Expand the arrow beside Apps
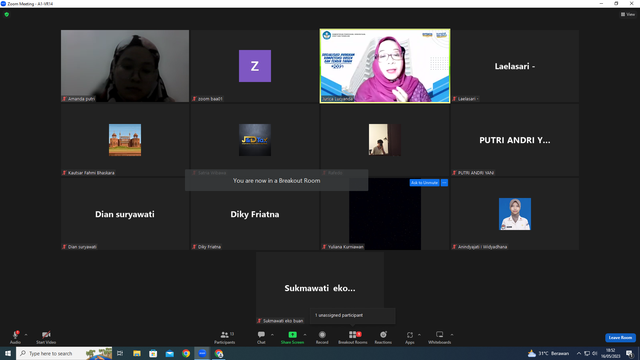Viewport: 640px width, 360px height. pyautogui.click(x=419, y=335)
